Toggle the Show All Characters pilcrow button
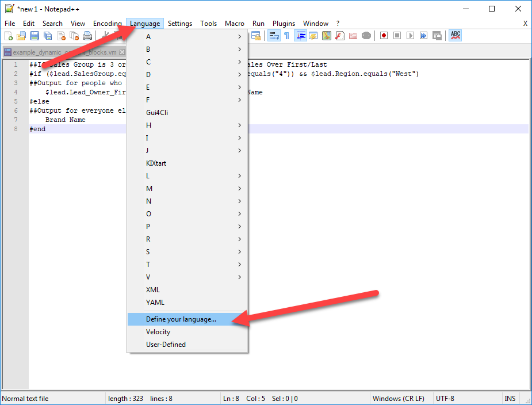The width and height of the screenshot is (532, 405). (x=286, y=36)
